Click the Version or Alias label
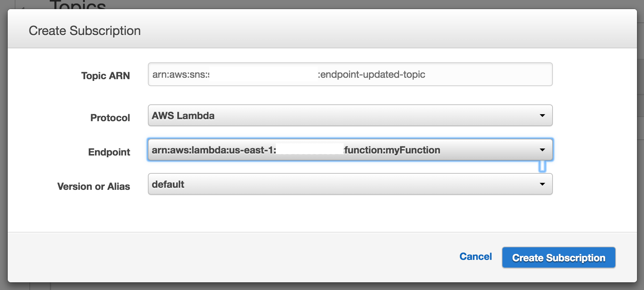This screenshot has height=290, width=644. tap(94, 186)
